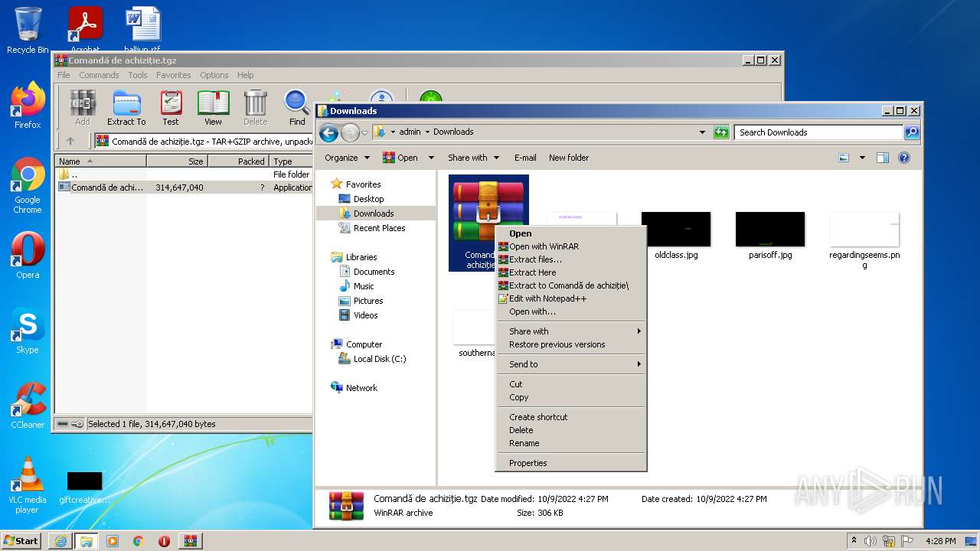Open Recycle Bin desktop icon
This screenshot has width=980, height=551.
coord(28,31)
